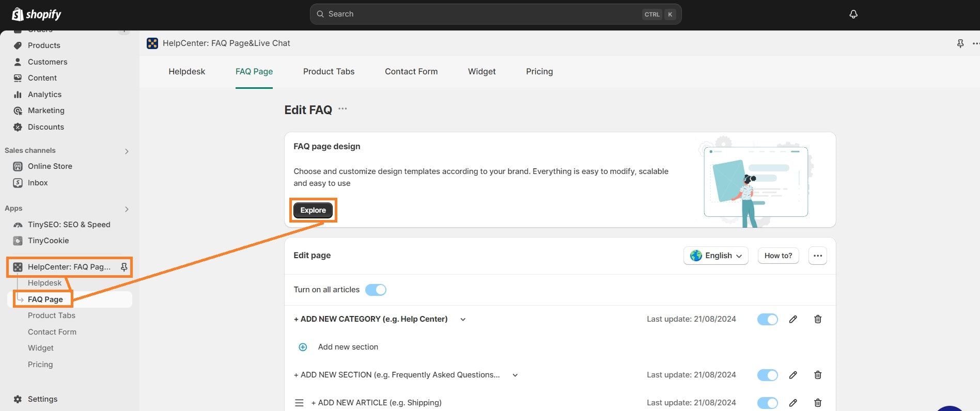This screenshot has width=980, height=411.
Task: Click the Add new section link
Action: pos(348,347)
